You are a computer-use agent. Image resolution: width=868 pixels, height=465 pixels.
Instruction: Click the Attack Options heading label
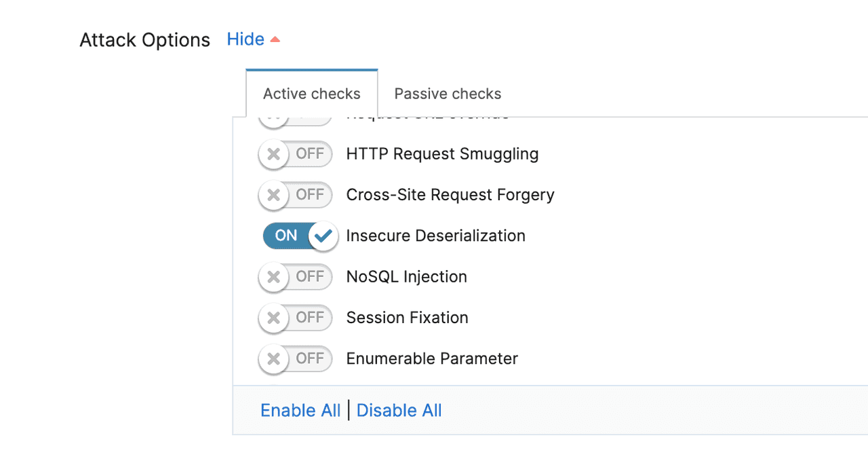tap(144, 39)
